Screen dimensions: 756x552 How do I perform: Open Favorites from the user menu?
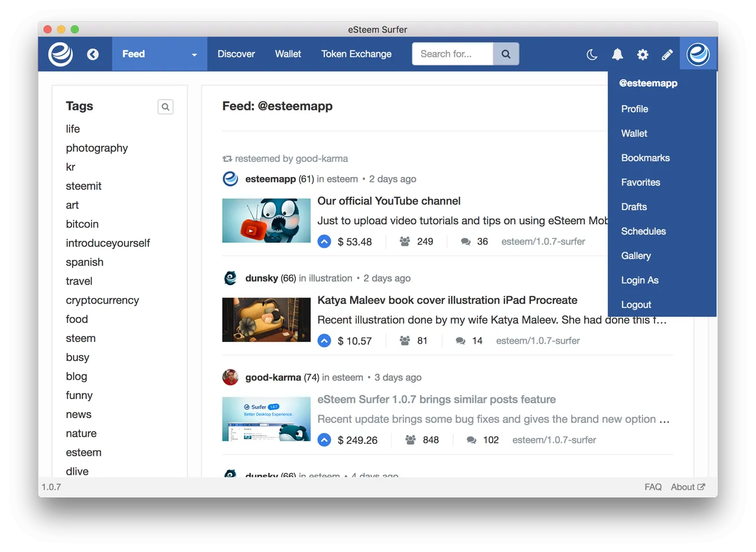point(641,182)
